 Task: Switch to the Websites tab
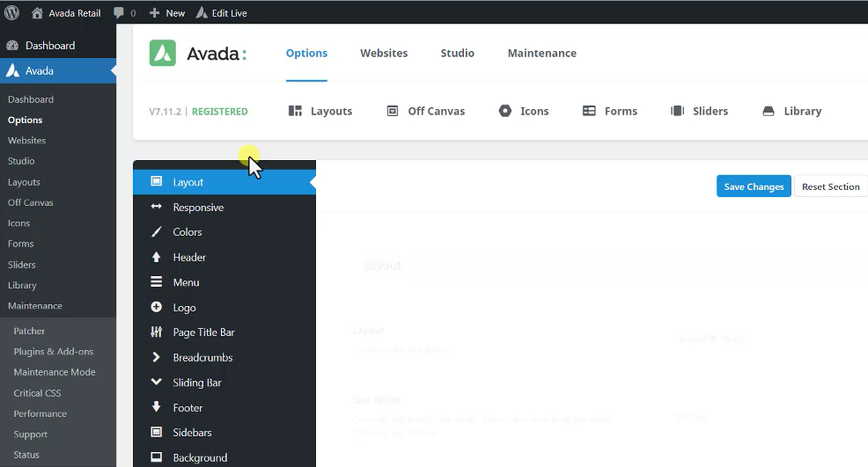(x=384, y=54)
